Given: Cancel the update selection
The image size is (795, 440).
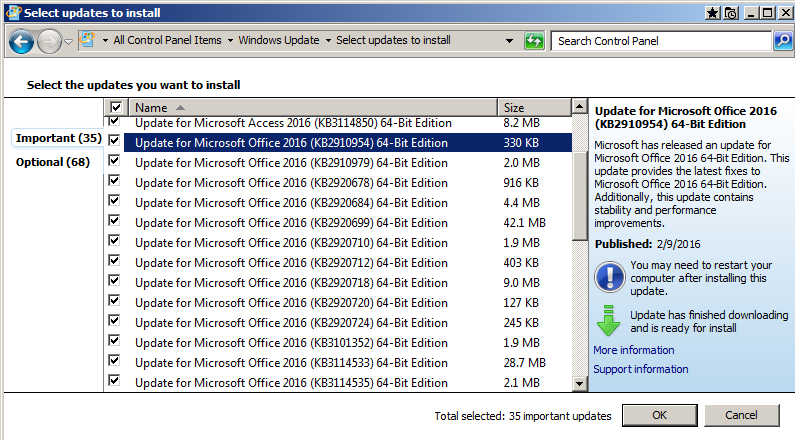Looking at the screenshot, I should point(741,415).
